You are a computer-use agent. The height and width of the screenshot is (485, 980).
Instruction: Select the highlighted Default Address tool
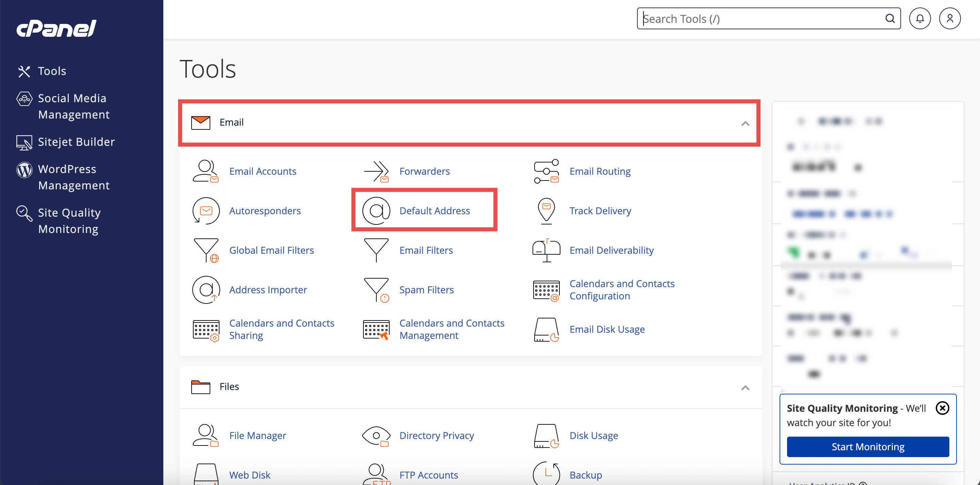(435, 210)
